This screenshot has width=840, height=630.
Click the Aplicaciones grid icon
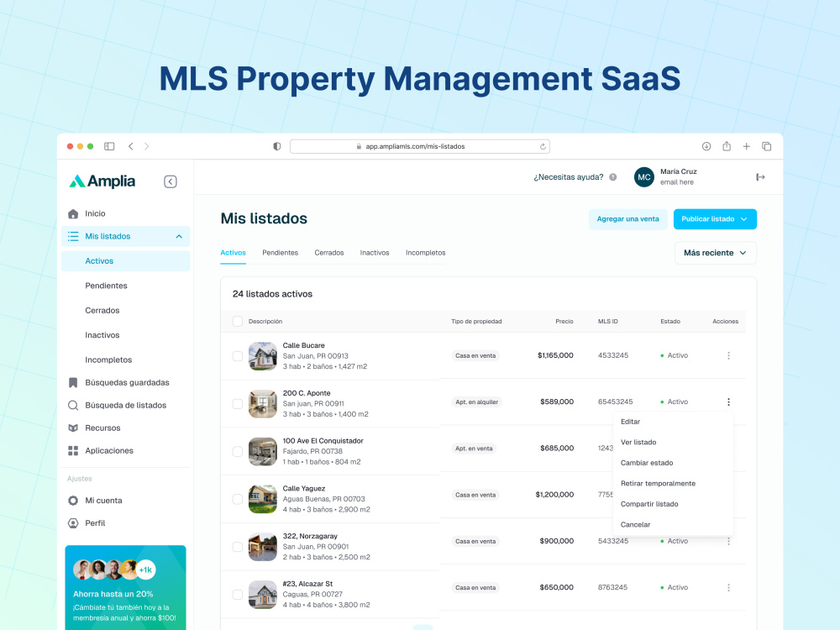(x=73, y=450)
